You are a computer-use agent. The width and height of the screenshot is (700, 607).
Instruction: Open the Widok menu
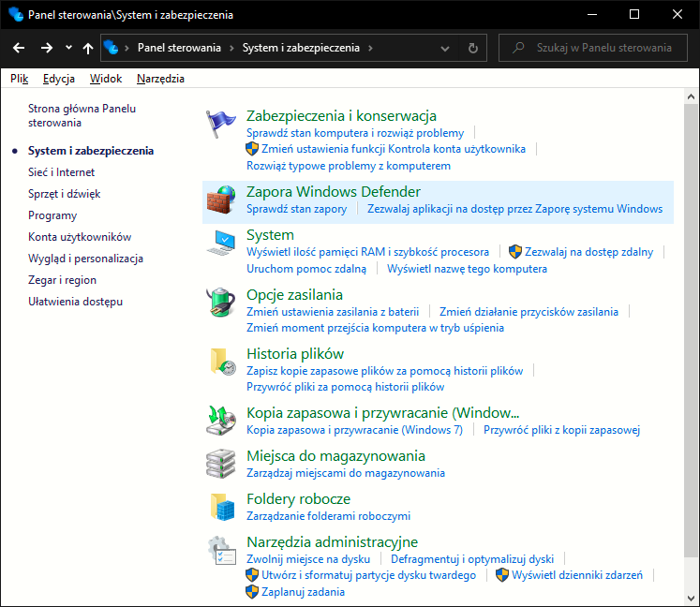pos(106,79)
